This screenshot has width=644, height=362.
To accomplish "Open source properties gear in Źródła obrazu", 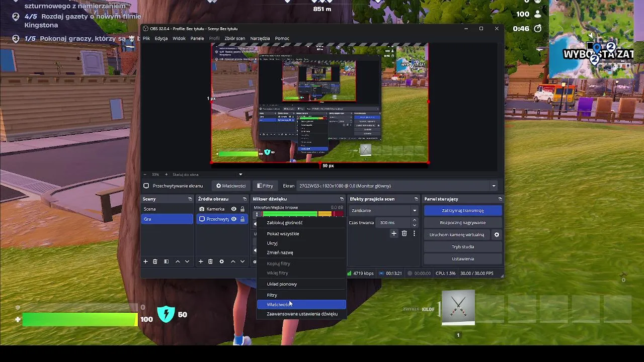I will tap(221, 261).
